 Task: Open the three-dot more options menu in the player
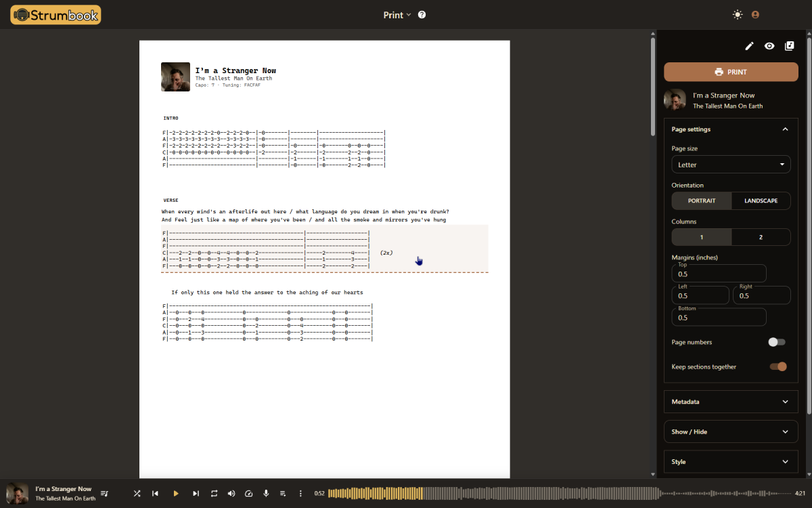point(300,494)
